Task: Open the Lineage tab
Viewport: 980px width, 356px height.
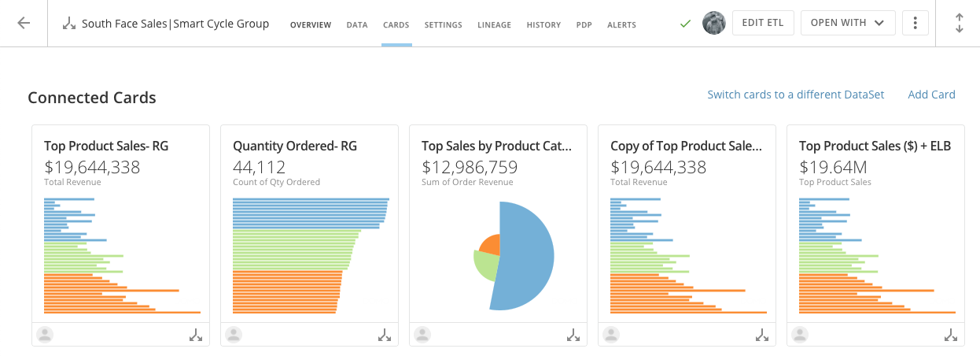Action: tap(493, 25)
